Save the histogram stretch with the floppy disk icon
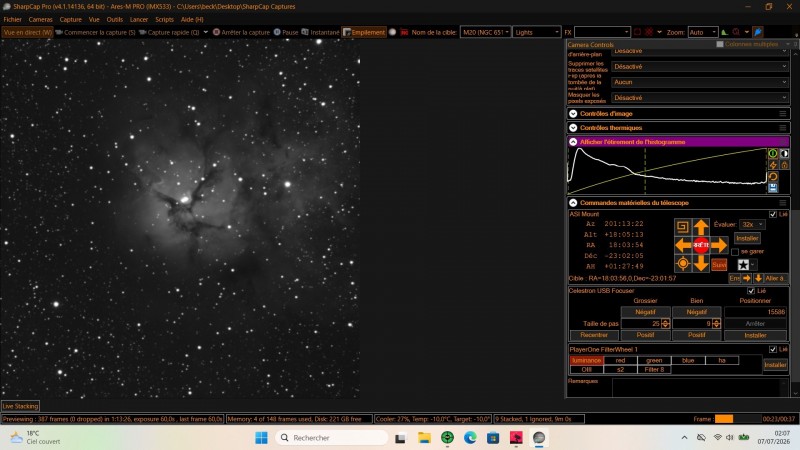 click(773, 188)
